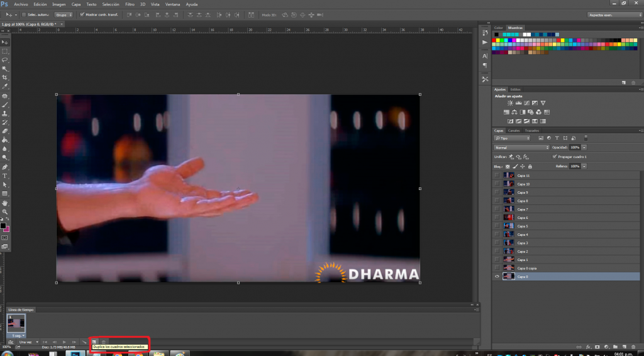Play the frame animation

[x=64, y=342]
